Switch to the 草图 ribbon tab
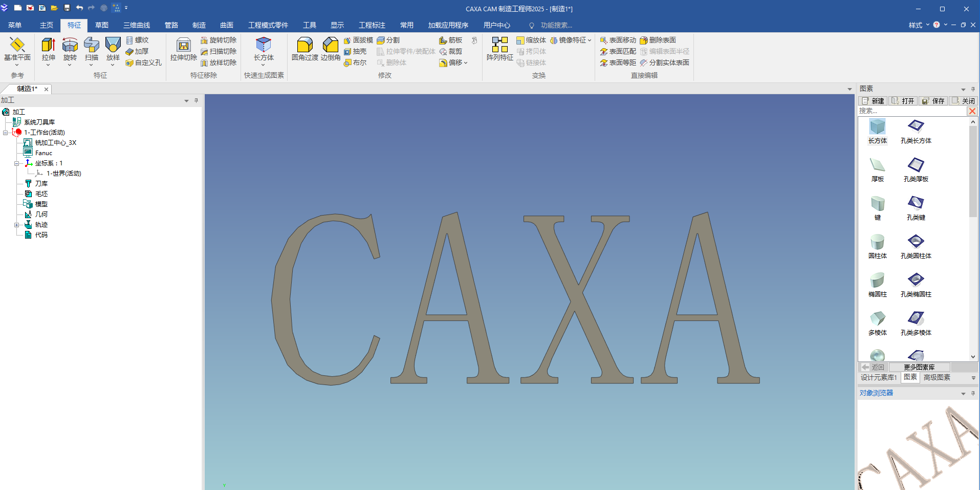980x490 pixels. 101,25
